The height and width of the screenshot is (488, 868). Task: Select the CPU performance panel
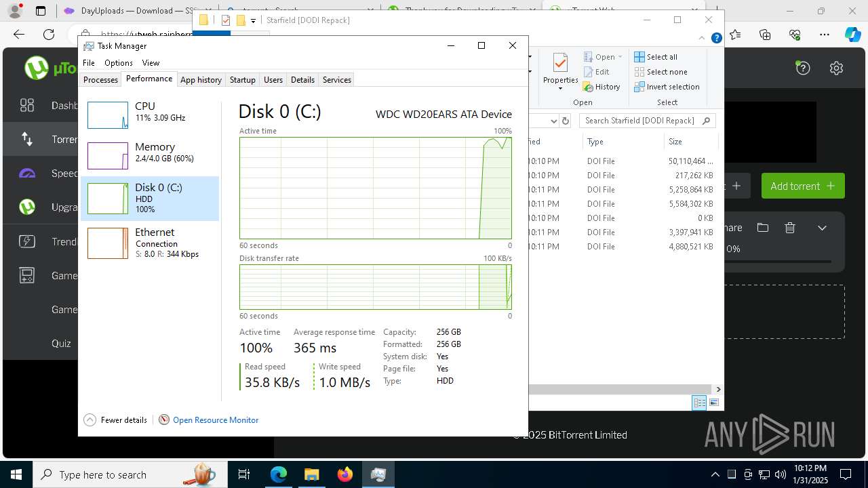pyautogui.click(x=150, y=115)
